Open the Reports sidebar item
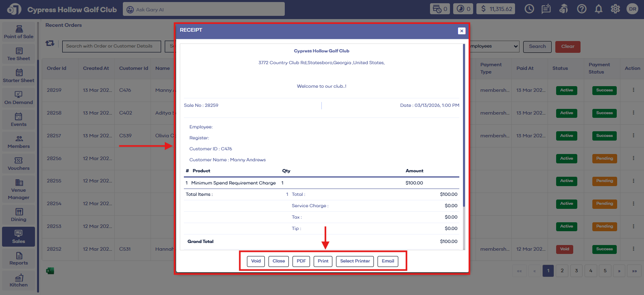Viewport: 644px width, 295px height. (x=19, y=258)
